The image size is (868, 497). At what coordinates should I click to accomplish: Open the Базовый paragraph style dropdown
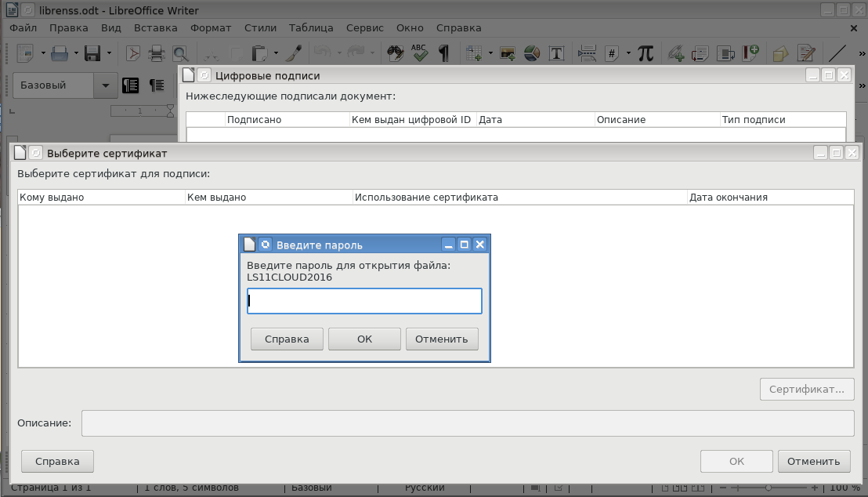[105, 85]
